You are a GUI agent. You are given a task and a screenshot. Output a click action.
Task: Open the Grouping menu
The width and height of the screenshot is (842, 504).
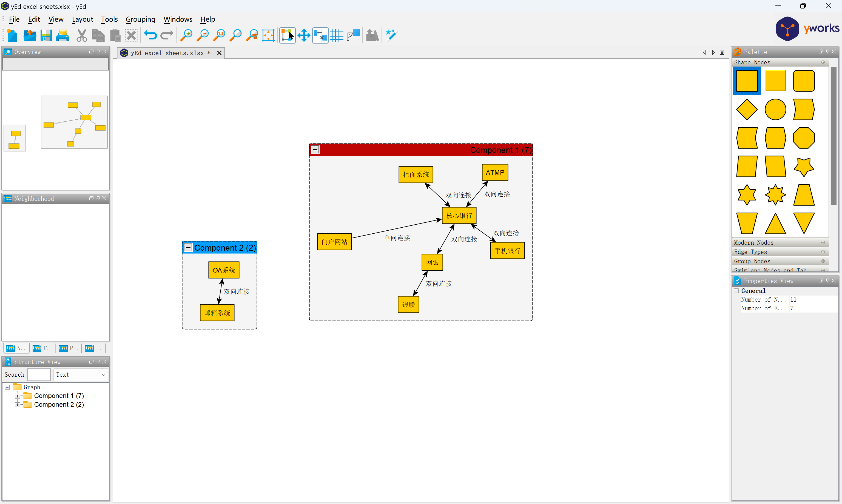[140, 19]
